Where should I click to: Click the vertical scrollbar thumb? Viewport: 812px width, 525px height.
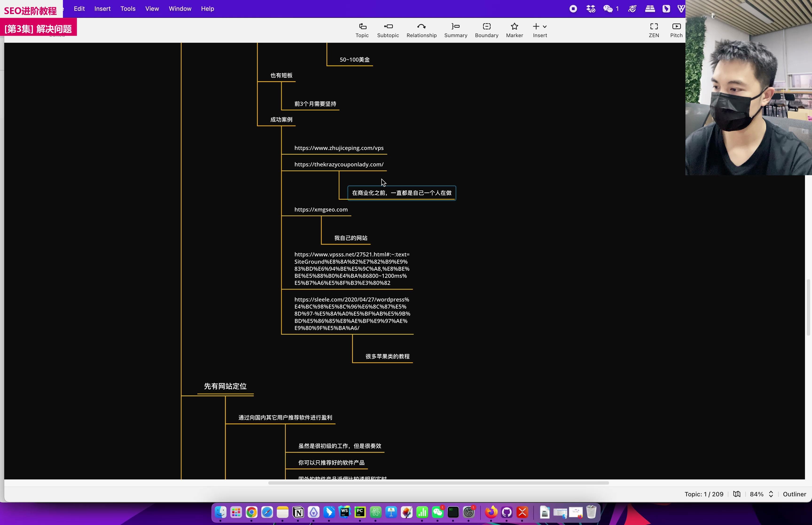point(808,307)
